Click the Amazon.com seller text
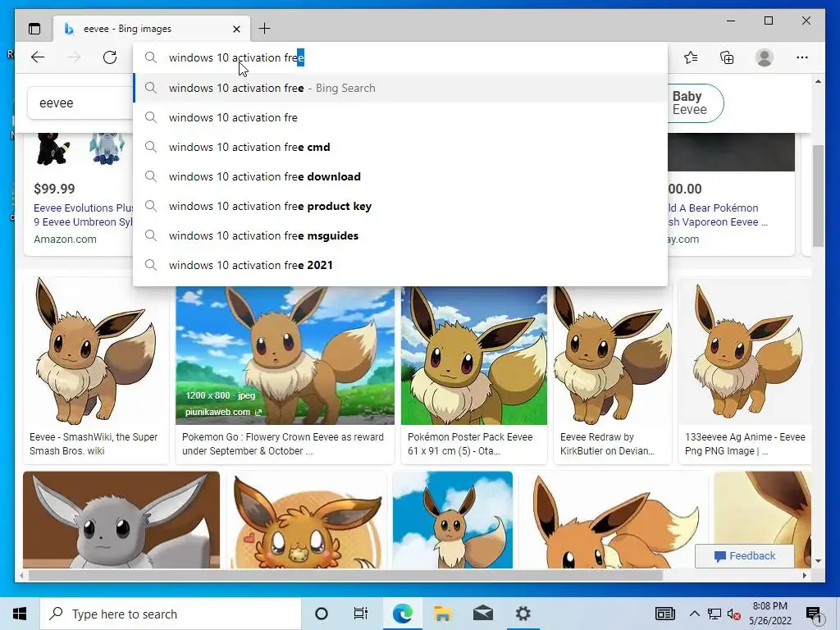This screenshot has height=630, width=840. pyautogui.click(x=66, y=240)
